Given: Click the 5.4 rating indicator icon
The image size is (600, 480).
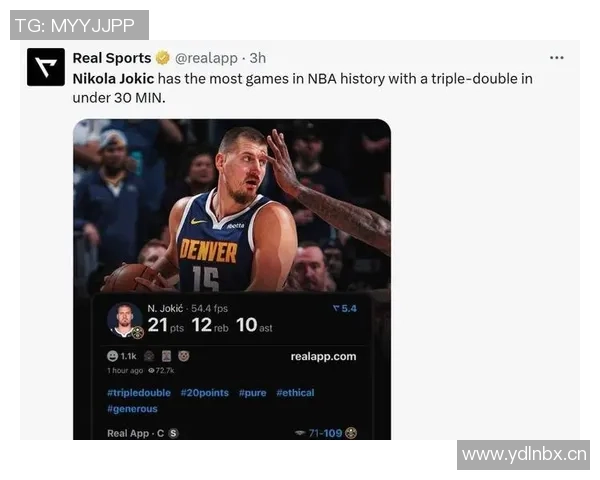Looking at the screenshot, I should point(336,309).
